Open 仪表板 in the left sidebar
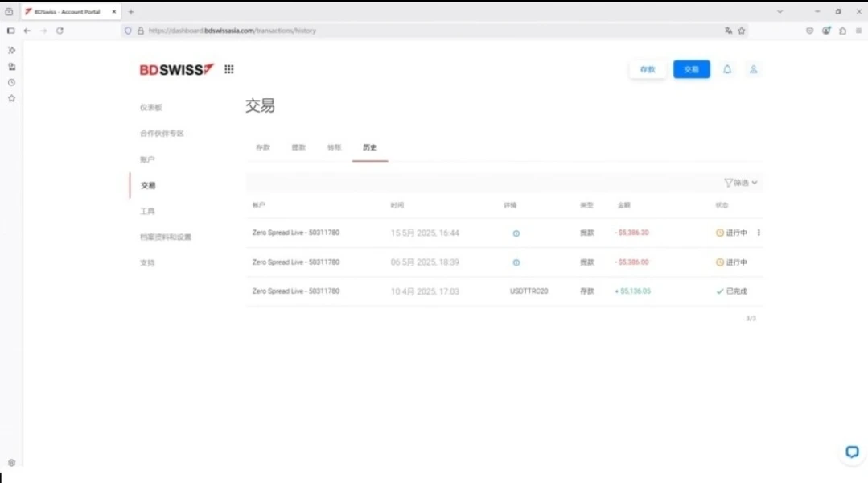Screen dimensions: 868x483 pos(151,107)
